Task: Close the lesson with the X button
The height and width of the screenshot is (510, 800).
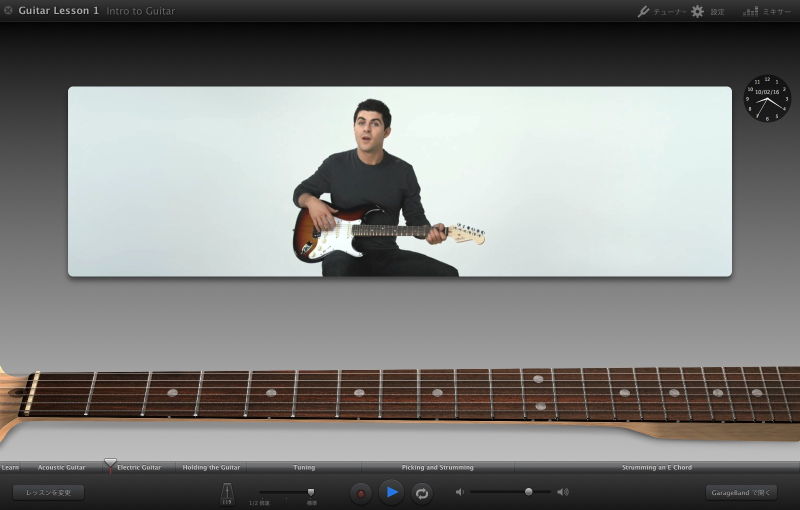Action: tap(8, 11)
